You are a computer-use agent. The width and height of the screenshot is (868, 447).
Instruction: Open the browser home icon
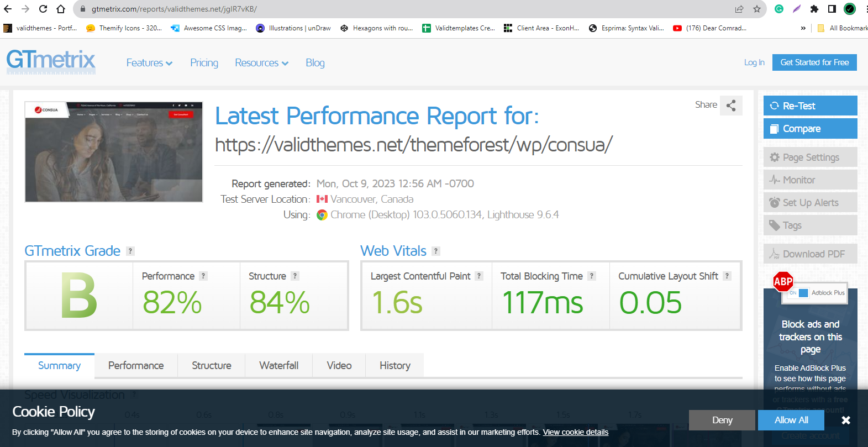coord(61,9)
